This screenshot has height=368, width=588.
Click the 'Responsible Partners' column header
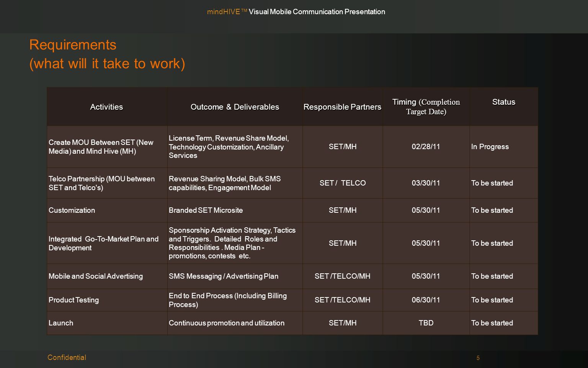pos(343,107)
